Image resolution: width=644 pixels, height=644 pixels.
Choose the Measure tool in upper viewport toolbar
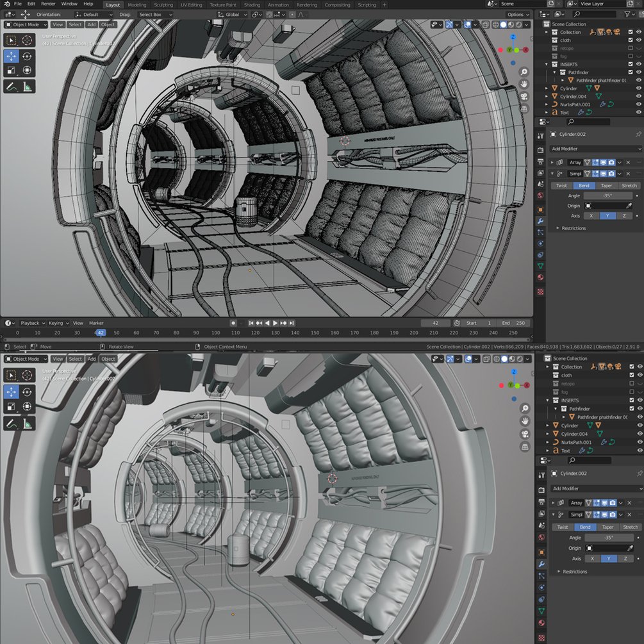tap(27, 87)
